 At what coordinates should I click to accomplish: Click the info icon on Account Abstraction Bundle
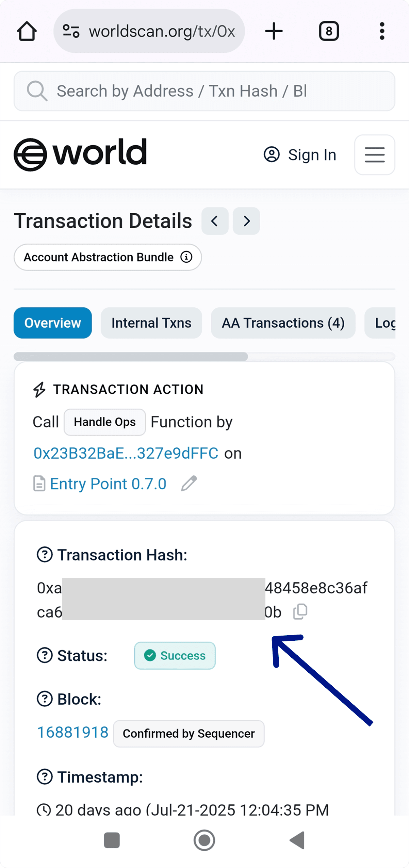click(x=186, y=257)
